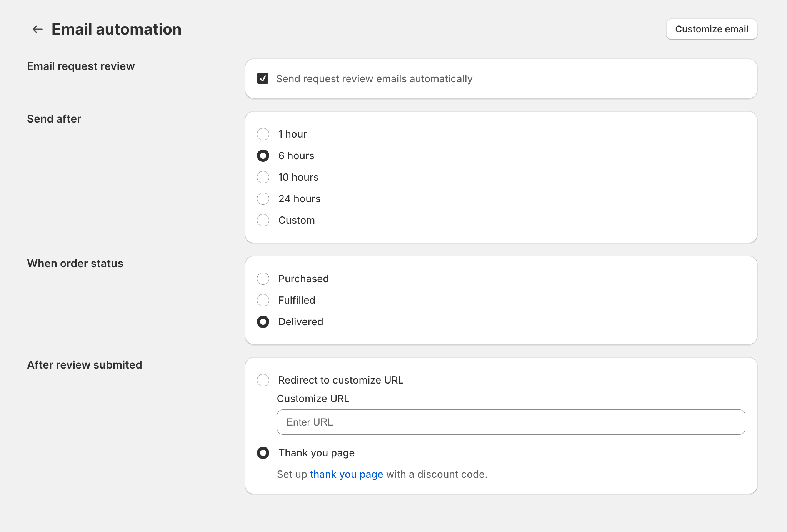Click the 'Delivered' label text

tap(301, 322)
